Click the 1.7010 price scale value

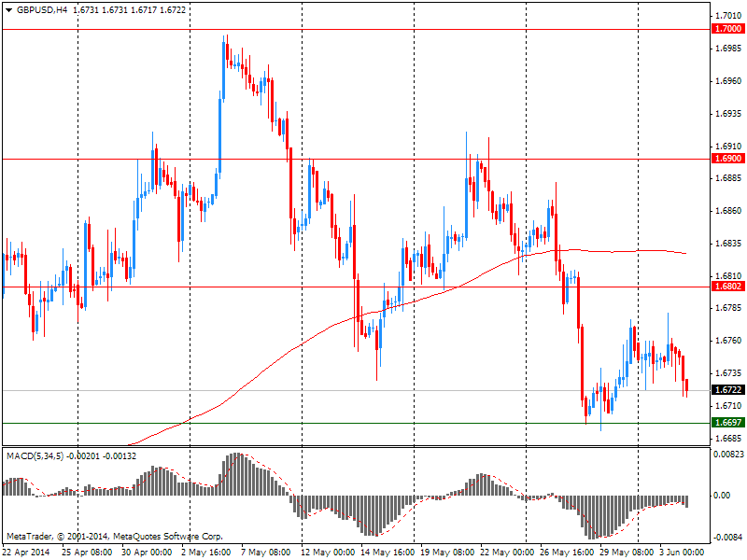[x=728, y=15]
